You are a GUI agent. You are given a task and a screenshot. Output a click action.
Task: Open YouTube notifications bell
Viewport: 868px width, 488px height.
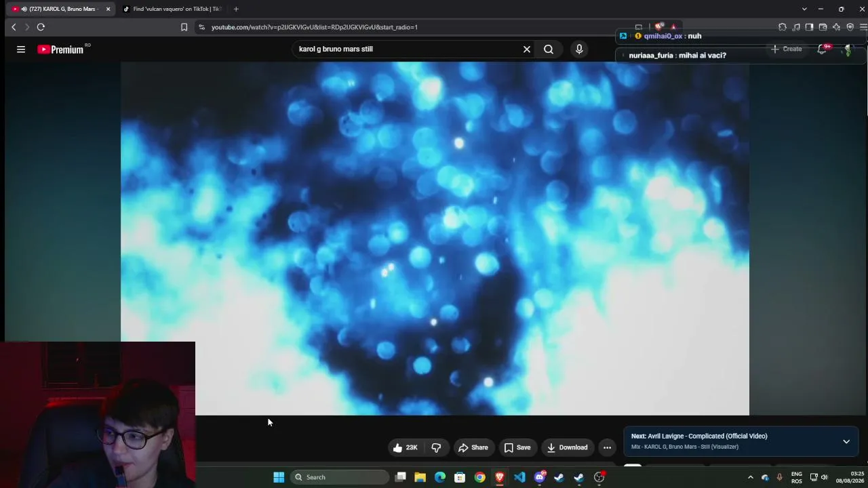click(x=822, y=49)
